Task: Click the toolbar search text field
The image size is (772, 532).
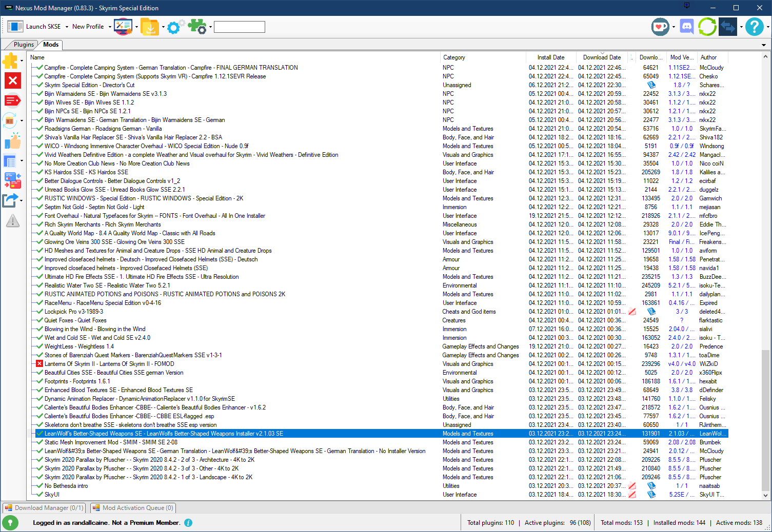Action: pyautogui.click(x=239, y=27)
